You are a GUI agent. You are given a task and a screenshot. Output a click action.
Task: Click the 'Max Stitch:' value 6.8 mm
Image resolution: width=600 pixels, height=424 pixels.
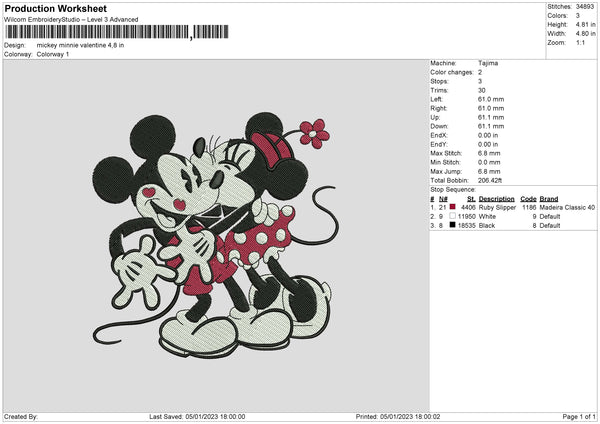[489, 153]
